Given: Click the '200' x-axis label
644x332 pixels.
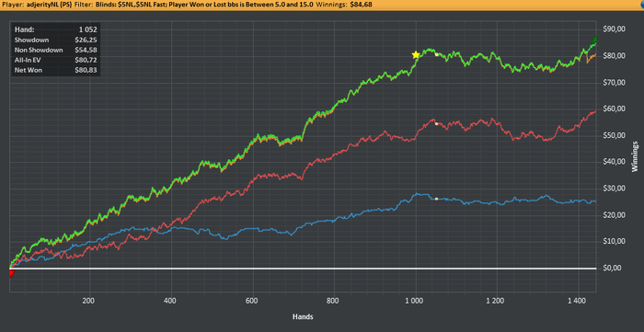Looking at the screenshot, I should [88, 301].
